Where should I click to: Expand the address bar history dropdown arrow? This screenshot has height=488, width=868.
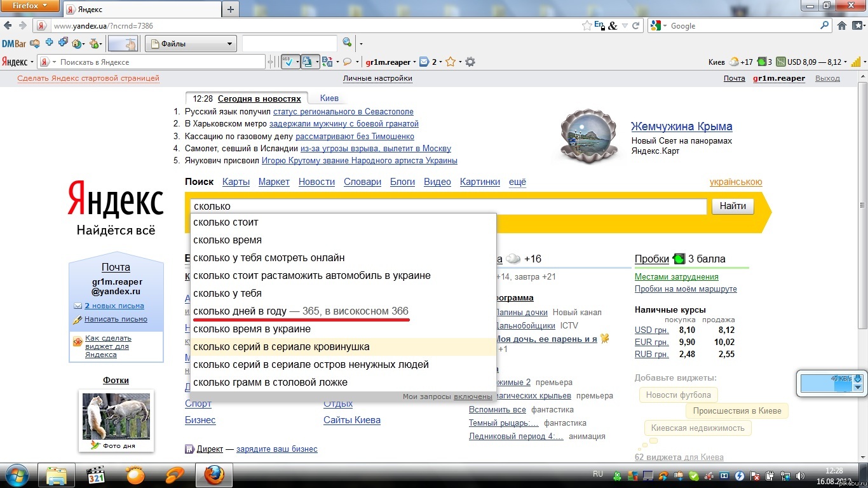[625, 26]
